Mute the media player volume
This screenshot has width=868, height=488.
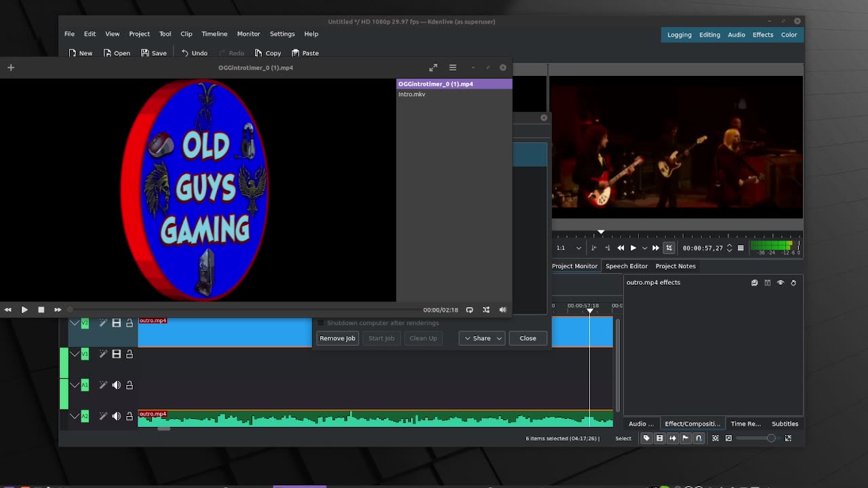point(502,310)
